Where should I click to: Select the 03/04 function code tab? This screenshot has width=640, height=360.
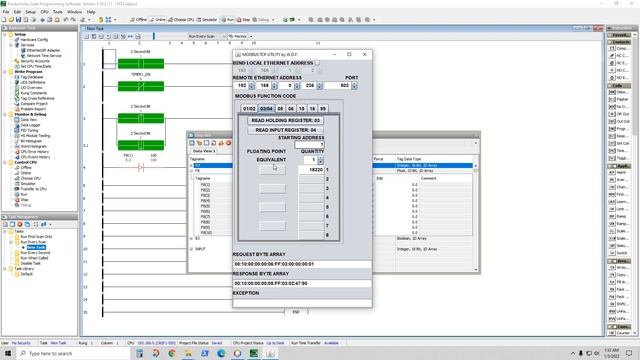pyautogui.click(x=266, y=109)
